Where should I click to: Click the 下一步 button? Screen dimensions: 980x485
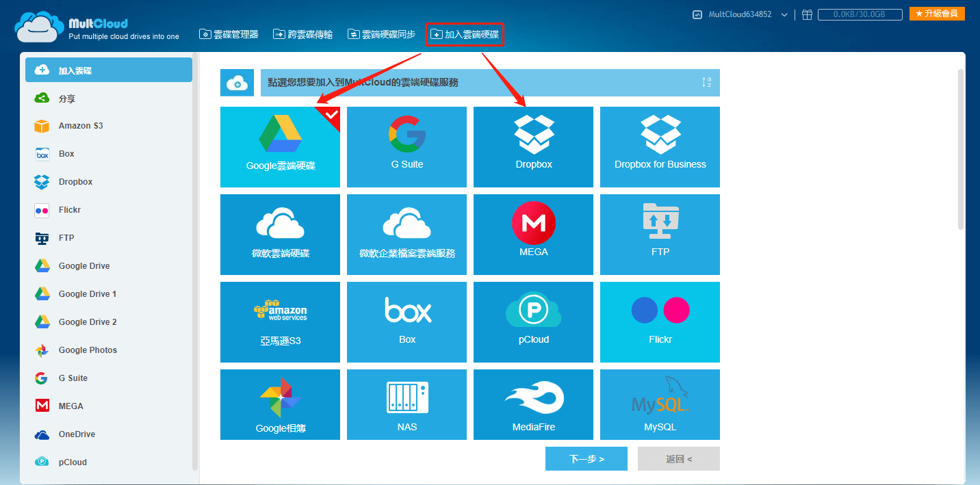(586, 459)
